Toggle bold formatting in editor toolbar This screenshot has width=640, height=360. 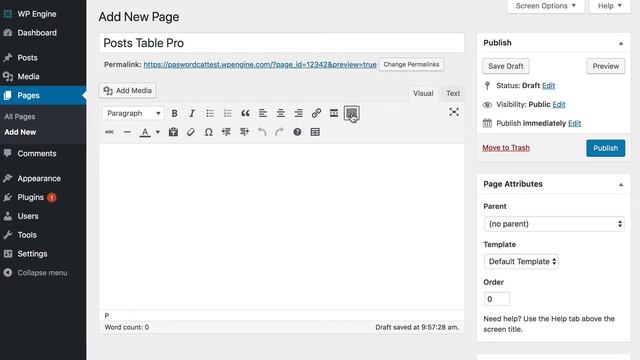click(x=174, y=113)
